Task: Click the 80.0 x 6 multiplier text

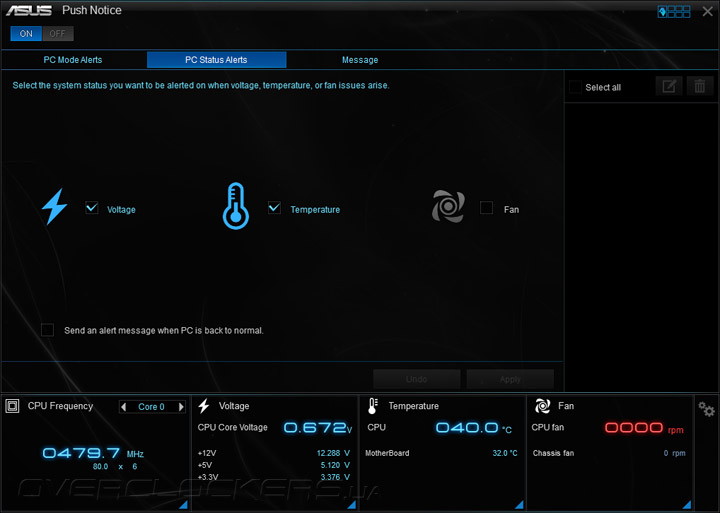Action: pyautogui.click(x=115, y=467)
